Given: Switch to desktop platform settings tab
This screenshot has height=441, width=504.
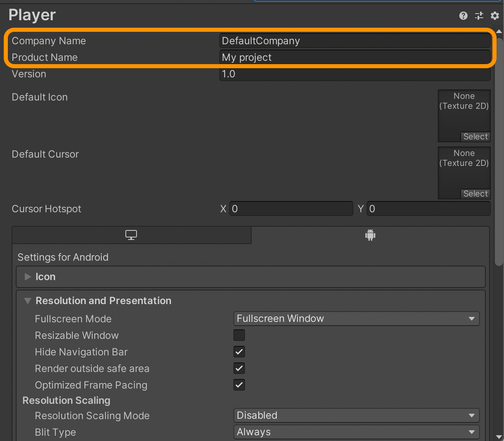Looking at the screenshot, I should [x=131, y=235].
